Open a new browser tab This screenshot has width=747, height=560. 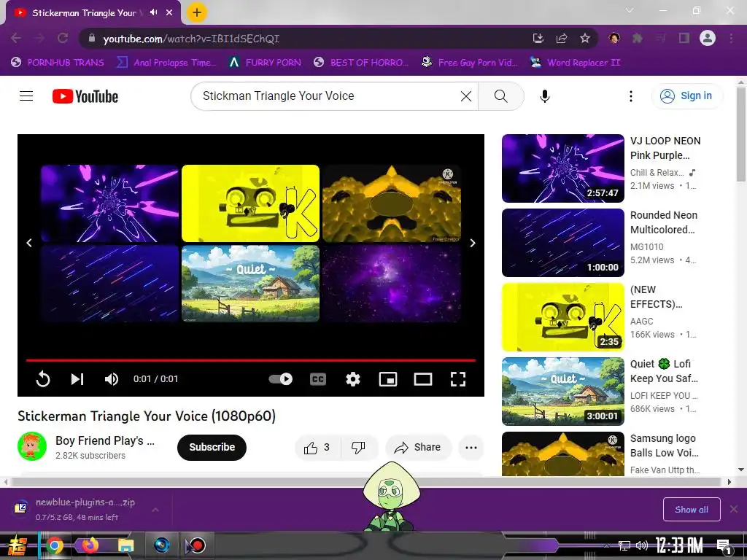coord(197,12)
